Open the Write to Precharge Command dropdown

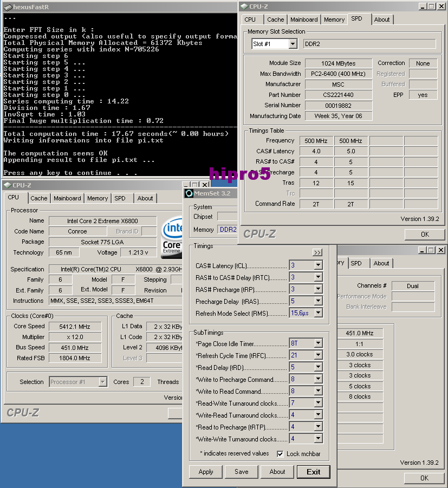(318, 379)
